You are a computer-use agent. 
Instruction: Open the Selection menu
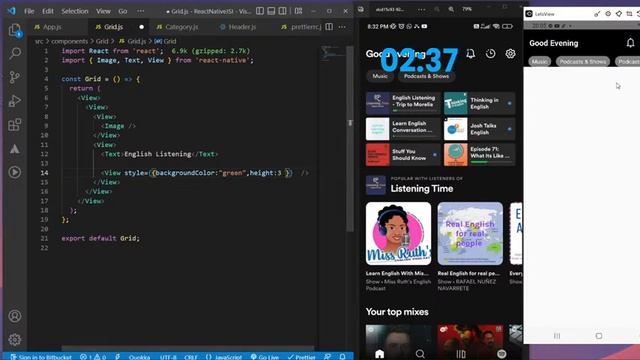pos(75,11)
